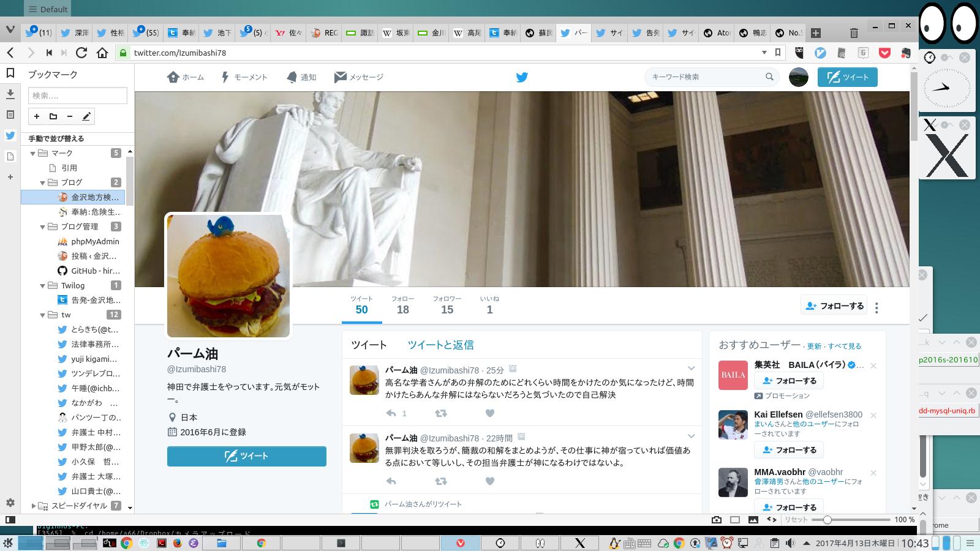Open the Notes panel
The height and width of the screenshot is (551, 980).
(10, 115)
